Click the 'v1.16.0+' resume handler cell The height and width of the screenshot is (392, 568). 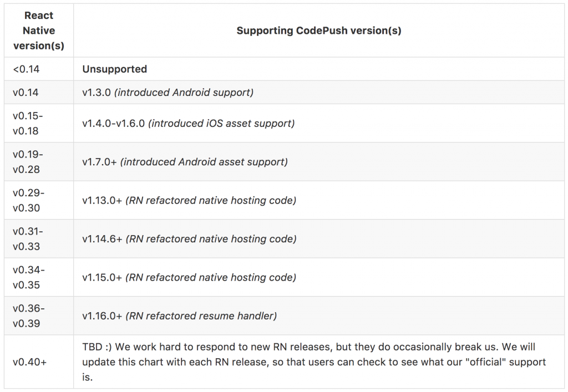[179, 316]
